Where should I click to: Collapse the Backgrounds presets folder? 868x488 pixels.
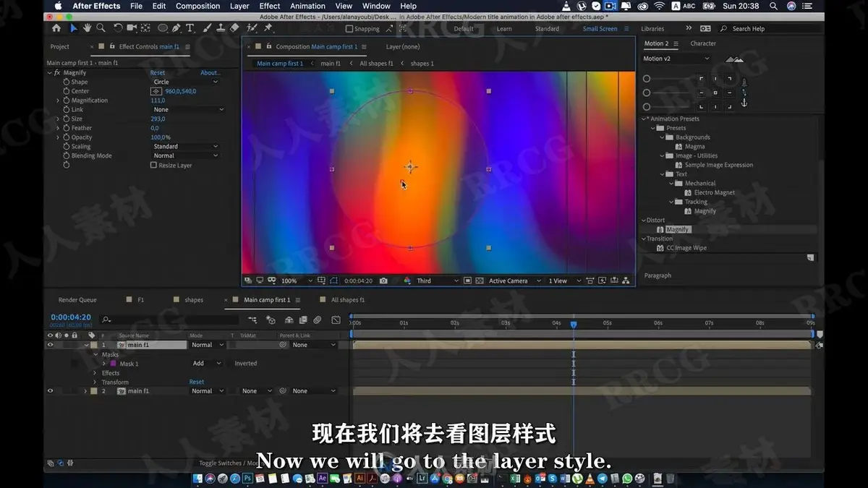[662, 137]
